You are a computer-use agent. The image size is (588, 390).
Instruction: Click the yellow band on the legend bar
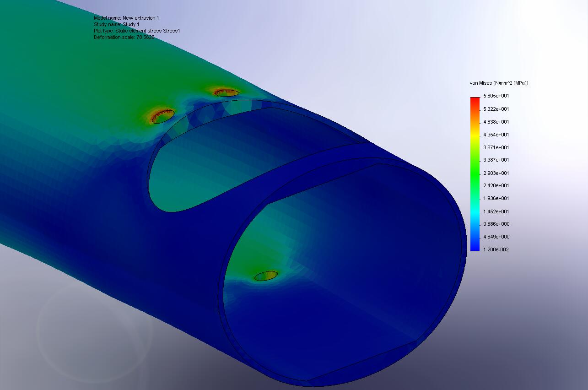point(475,135)
